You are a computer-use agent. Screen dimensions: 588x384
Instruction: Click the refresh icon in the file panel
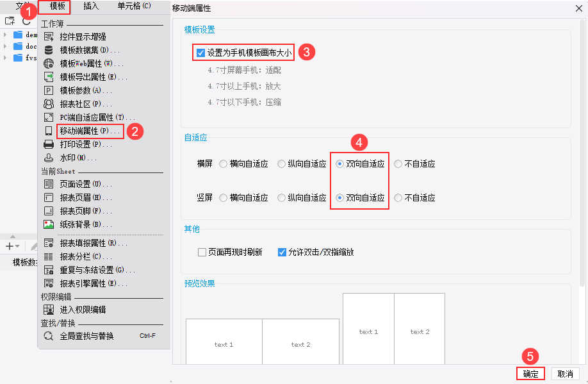tap(26, 21)
